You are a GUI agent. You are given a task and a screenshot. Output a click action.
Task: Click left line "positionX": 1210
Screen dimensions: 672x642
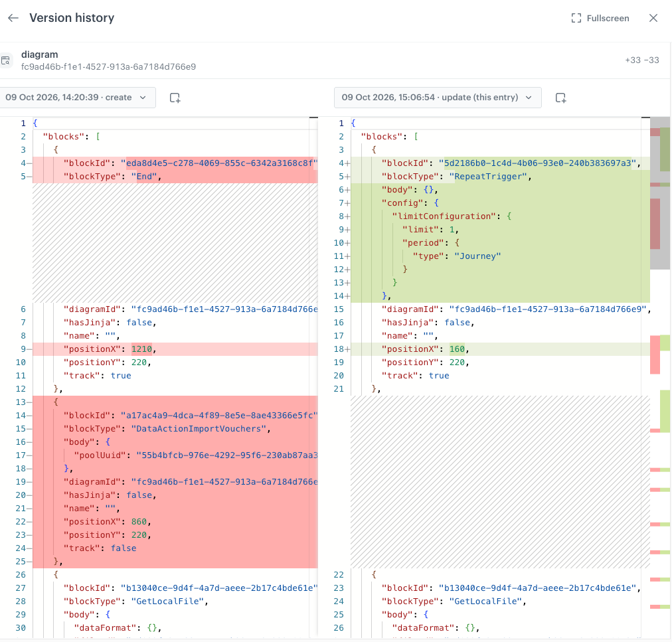point(110,349)
